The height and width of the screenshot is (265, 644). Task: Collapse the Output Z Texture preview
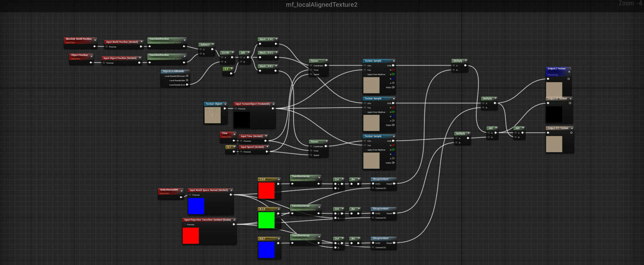[569, 72]
